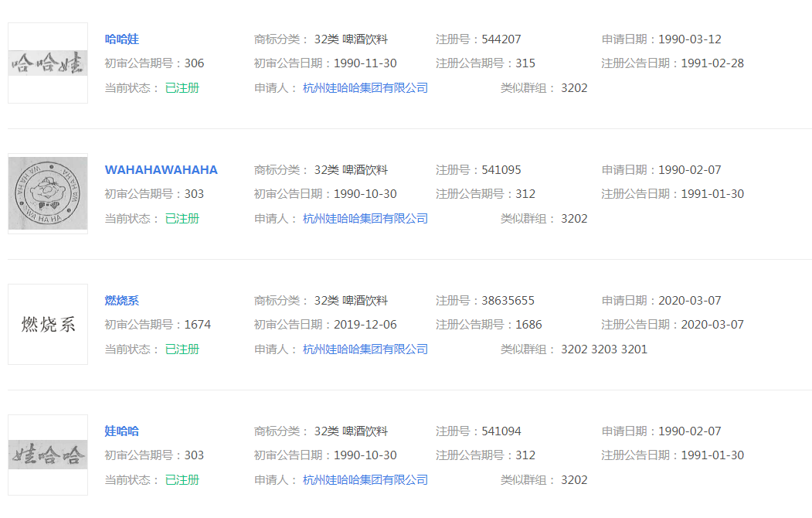This screenshot has width=812, height=518.
Task: Click similar groups 3202 3203 3201
Action: [604, 349]
